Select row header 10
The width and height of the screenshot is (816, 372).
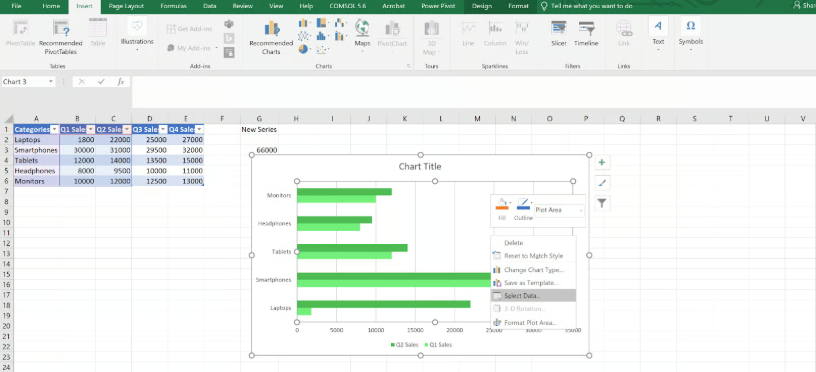click(x=6, y=223)
